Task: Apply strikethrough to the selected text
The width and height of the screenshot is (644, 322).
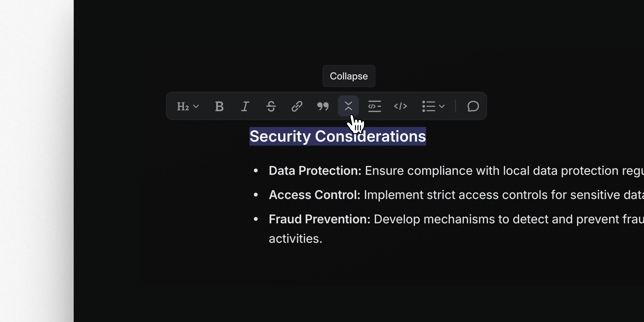Action: pos(271,106)
